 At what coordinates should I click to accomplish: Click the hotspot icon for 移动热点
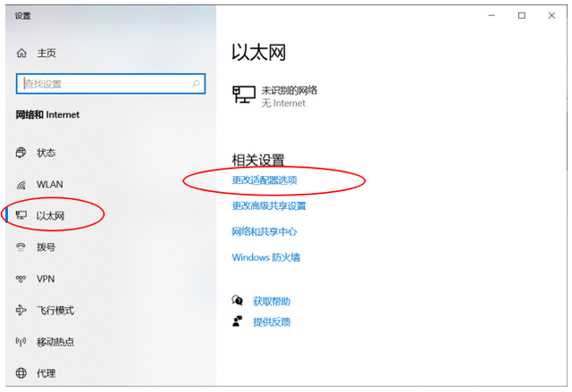tap(21, 341)
